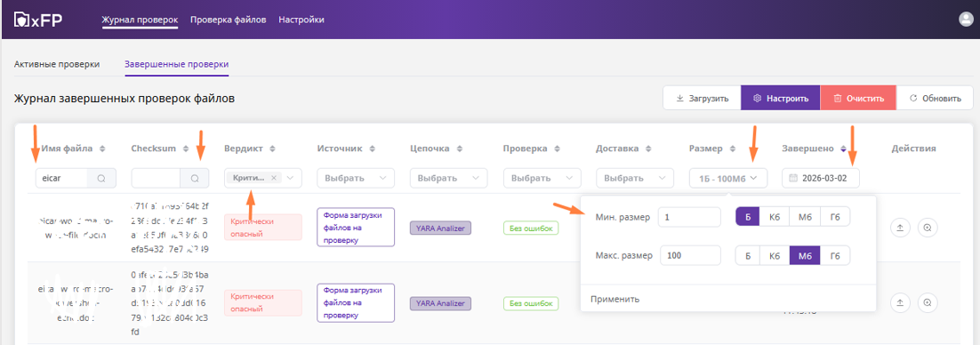
Task: Click Форма загрузки файлов source in second row
Action: point(356,303)
